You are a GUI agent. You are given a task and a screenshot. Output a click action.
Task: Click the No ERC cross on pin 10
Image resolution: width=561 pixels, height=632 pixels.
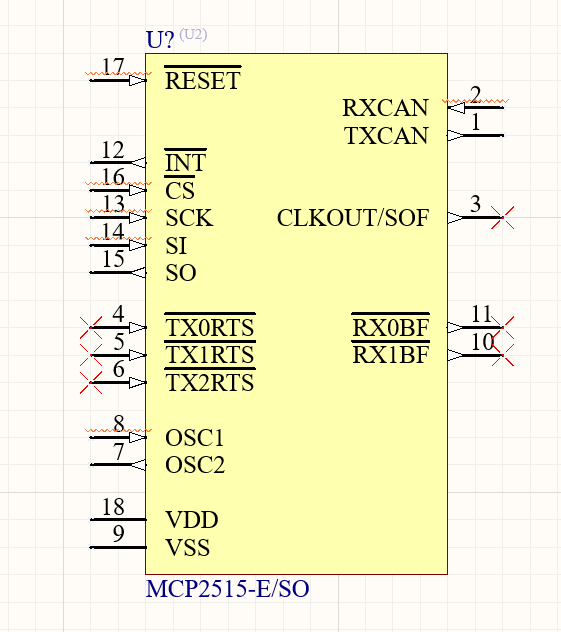503,355
